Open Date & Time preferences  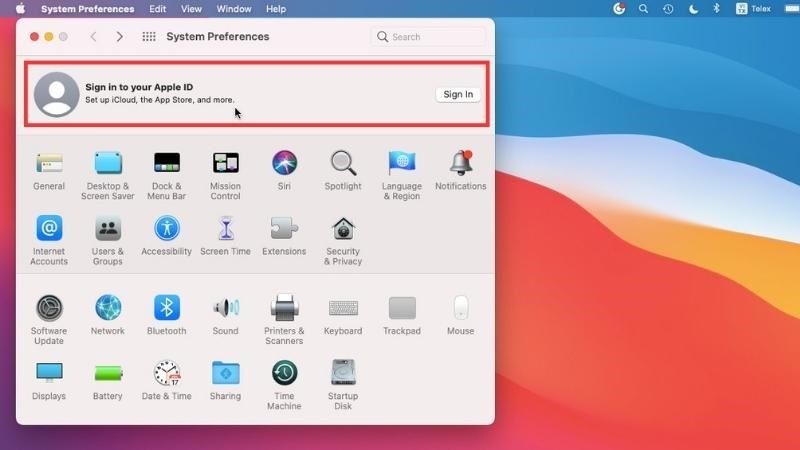click(x=167, y=381)
